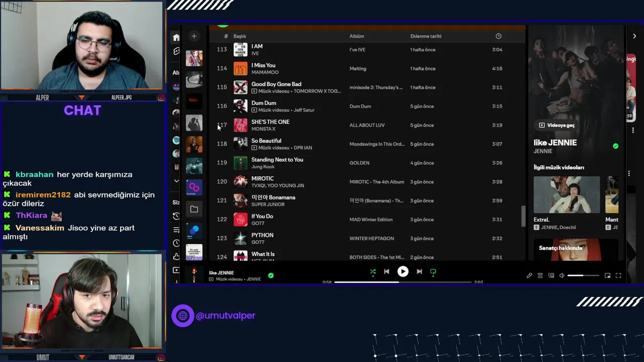Click the track list scrollbar

[523, 216]
